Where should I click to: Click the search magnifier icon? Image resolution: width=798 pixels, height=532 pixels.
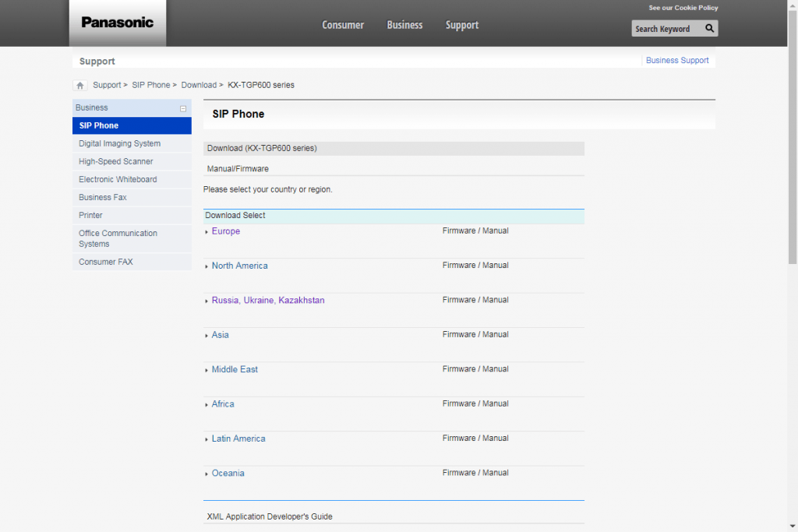pyautogui.click(x=709, y=29)
